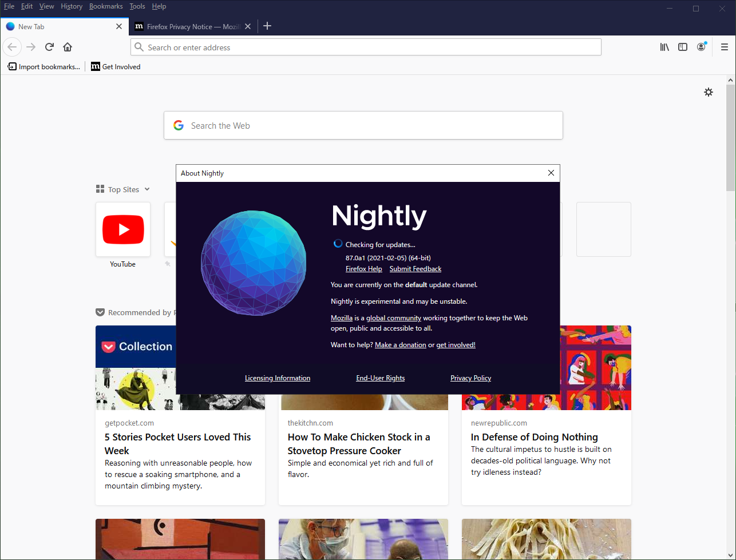The image size is (736, 560).
Task: Click the forward navigation arrow
Action: coord(31,47)
